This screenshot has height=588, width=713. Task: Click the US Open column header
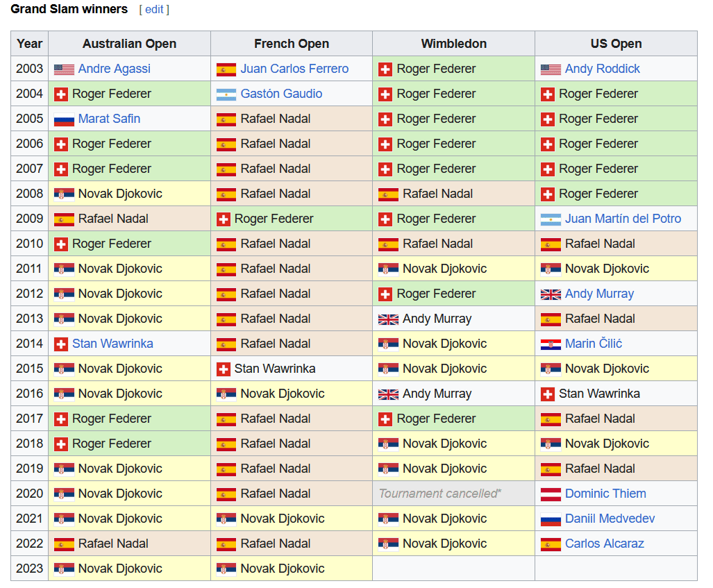616,44
